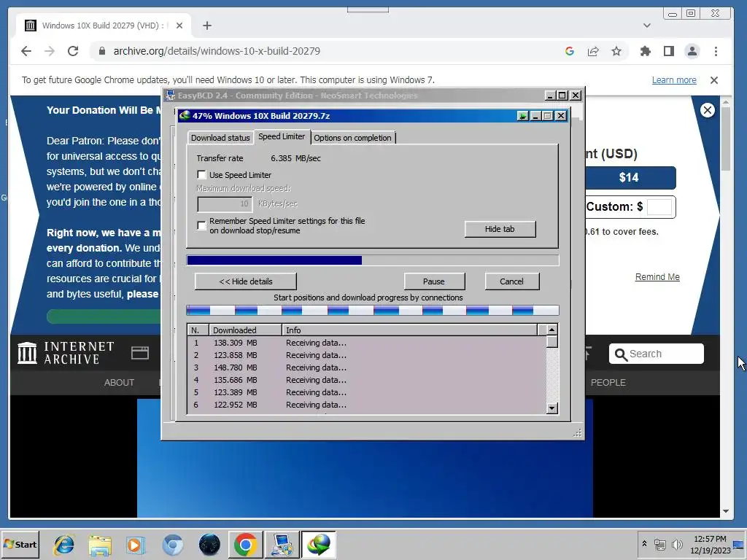Click the Chrome page vertical scrollbar thumb
This screenshot has width=747, height=560.
click(x=725, y=139)
